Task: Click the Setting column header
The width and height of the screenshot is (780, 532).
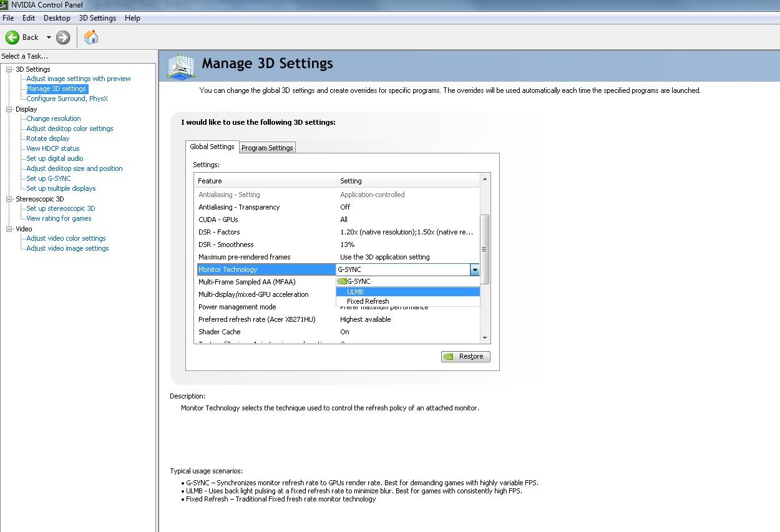Action: [408, 181]
